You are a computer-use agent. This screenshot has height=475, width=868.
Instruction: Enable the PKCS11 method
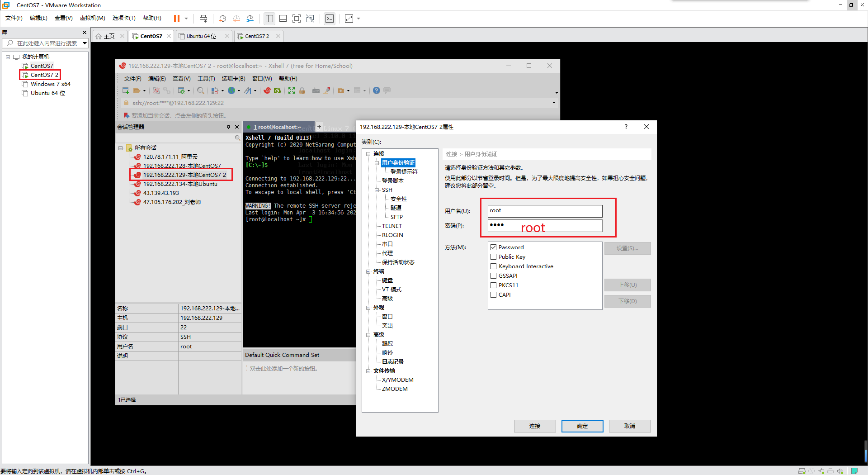[x=494, y=285]
